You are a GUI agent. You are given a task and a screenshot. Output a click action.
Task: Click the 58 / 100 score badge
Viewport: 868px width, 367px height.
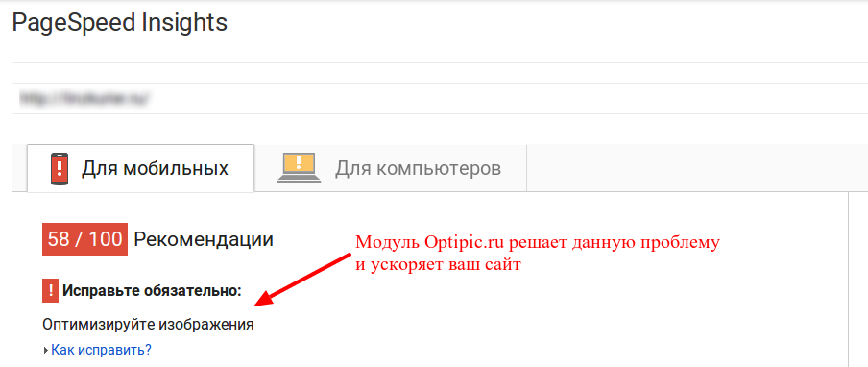point(84,239)
